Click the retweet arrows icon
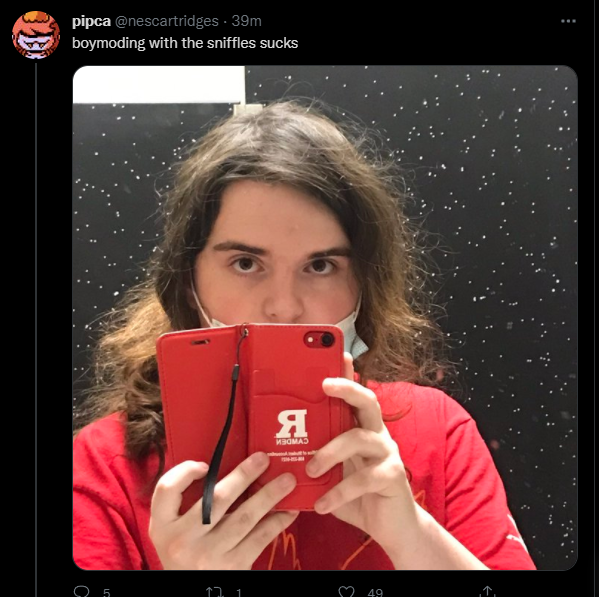Viewport: 599px width, 597px height. pos(214,592)
